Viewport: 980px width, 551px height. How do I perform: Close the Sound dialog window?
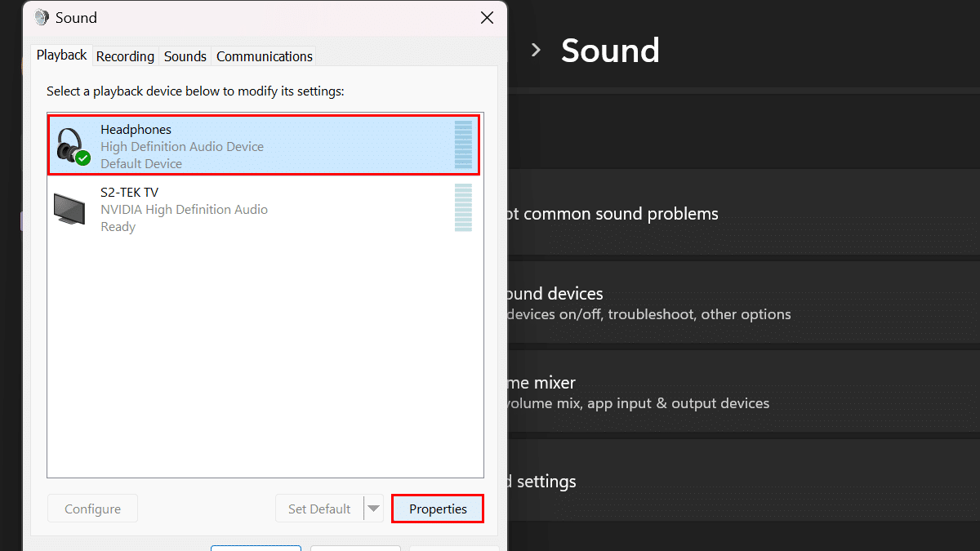point(487,18)
